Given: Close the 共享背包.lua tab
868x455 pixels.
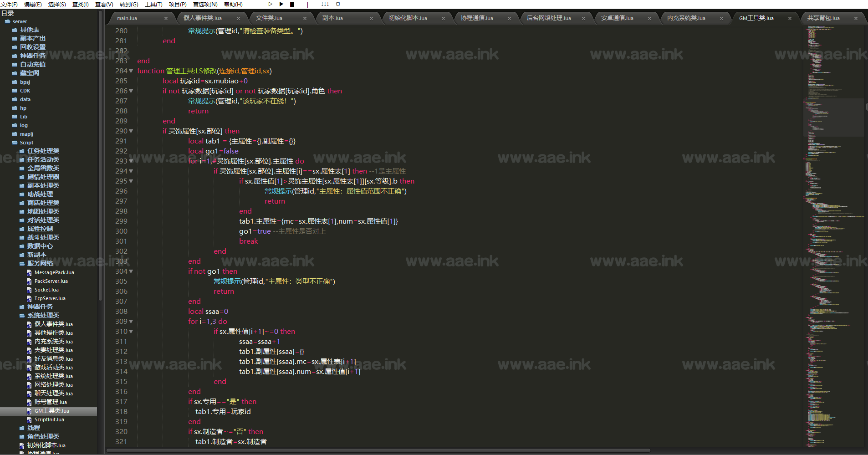Looking at the screenshot, I should tap(856, 18).
